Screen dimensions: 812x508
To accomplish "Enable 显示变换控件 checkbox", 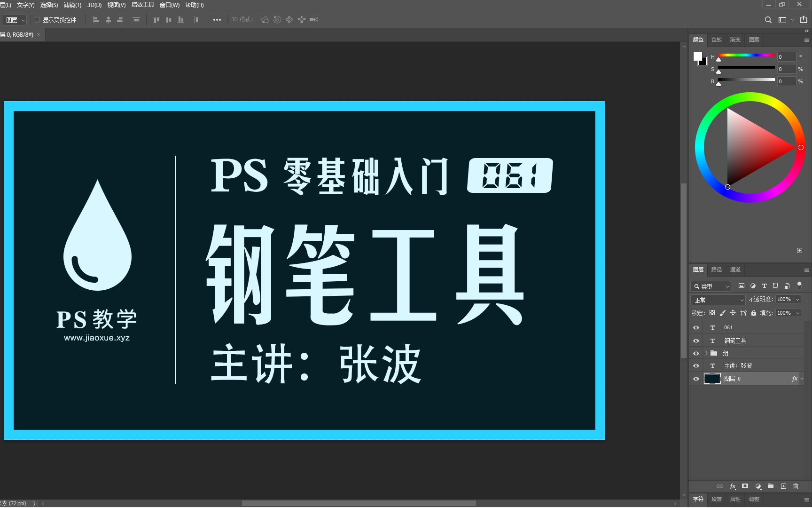I will 38,20.
